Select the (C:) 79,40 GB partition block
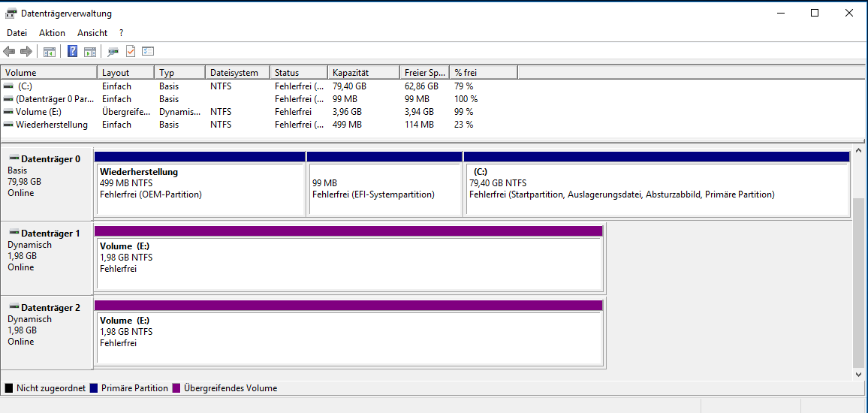The width and height of the screenshot is (868, 413). 656,184
